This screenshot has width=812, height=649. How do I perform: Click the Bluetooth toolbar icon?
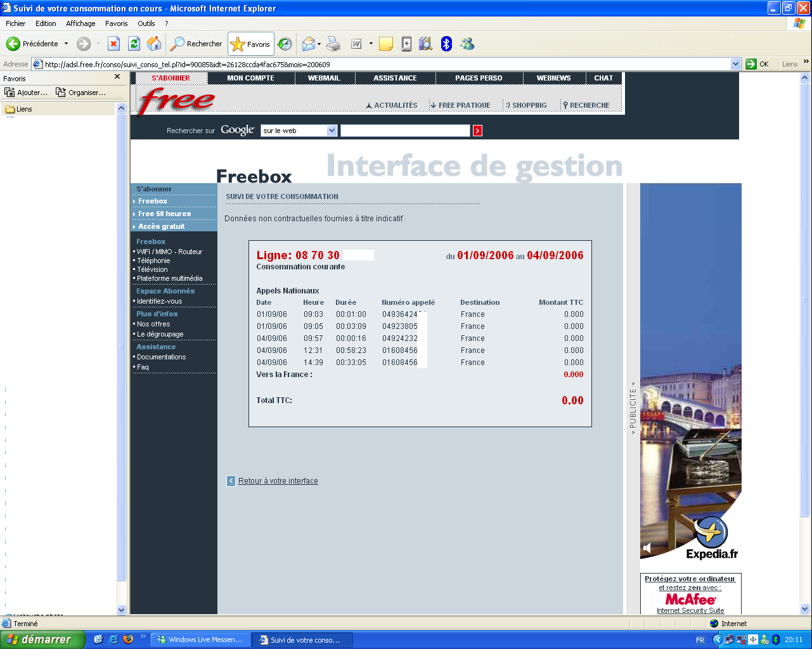point(446,44)
